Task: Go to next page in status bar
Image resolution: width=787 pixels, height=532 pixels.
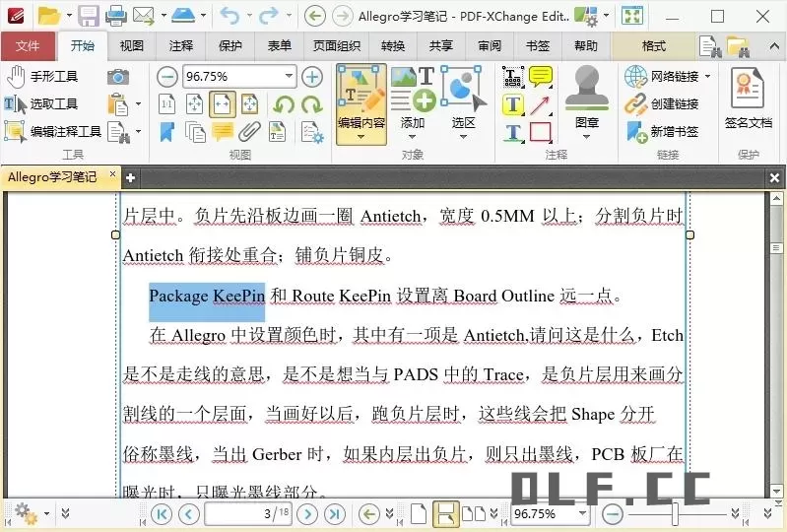Action: [x=307, y=513]
